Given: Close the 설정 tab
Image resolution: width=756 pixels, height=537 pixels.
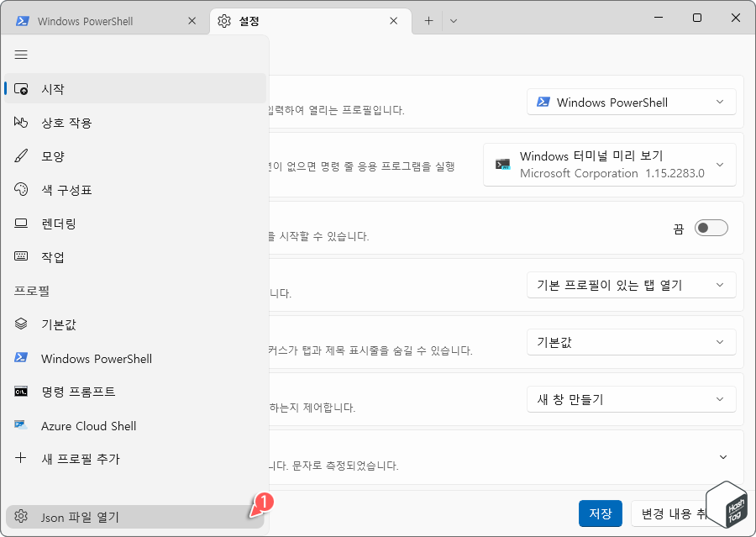Looking at the screenshot, I should [393, 21].
